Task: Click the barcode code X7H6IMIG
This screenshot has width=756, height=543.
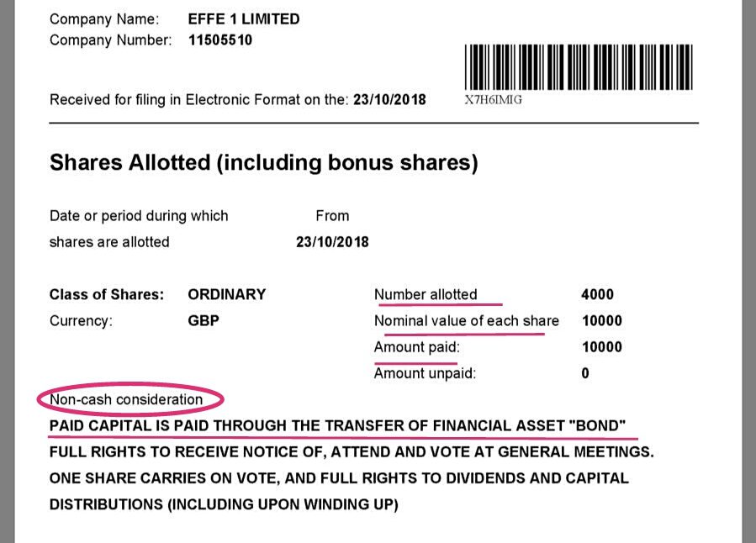Action: tap(494, 99)
